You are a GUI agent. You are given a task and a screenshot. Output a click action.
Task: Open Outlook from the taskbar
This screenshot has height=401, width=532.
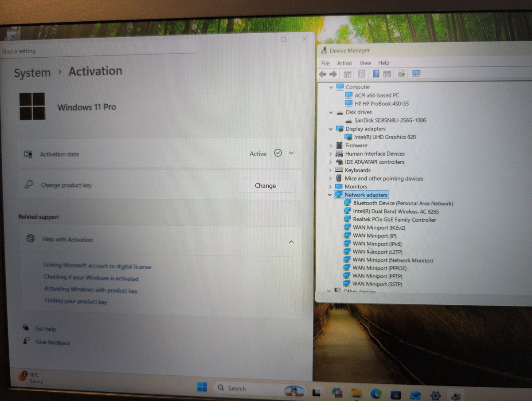415,394
